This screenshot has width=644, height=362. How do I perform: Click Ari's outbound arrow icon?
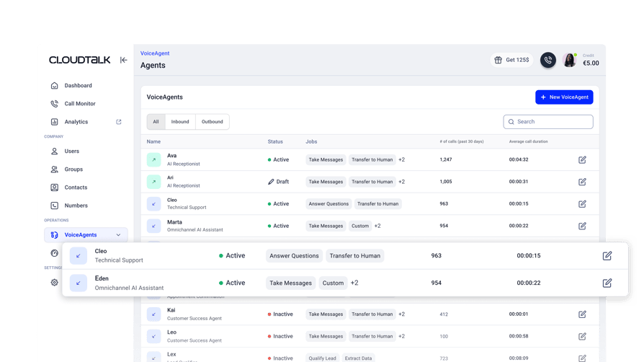153,182
